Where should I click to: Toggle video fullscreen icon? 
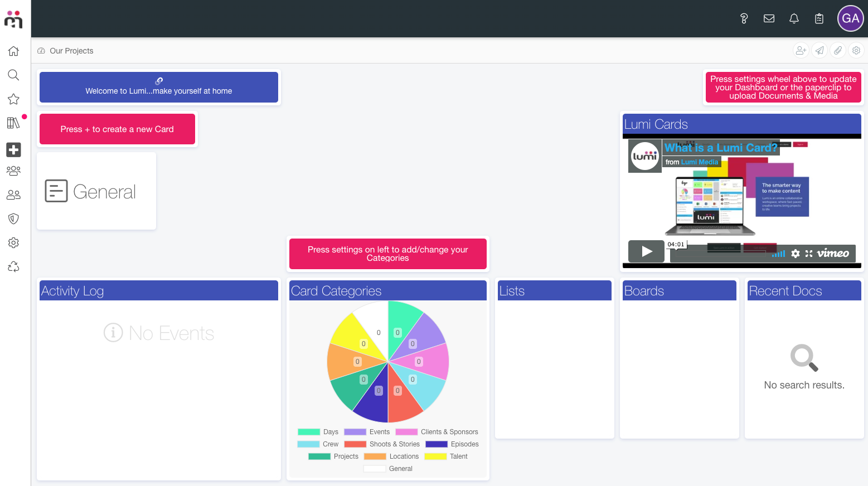click(x=809, y=254)
